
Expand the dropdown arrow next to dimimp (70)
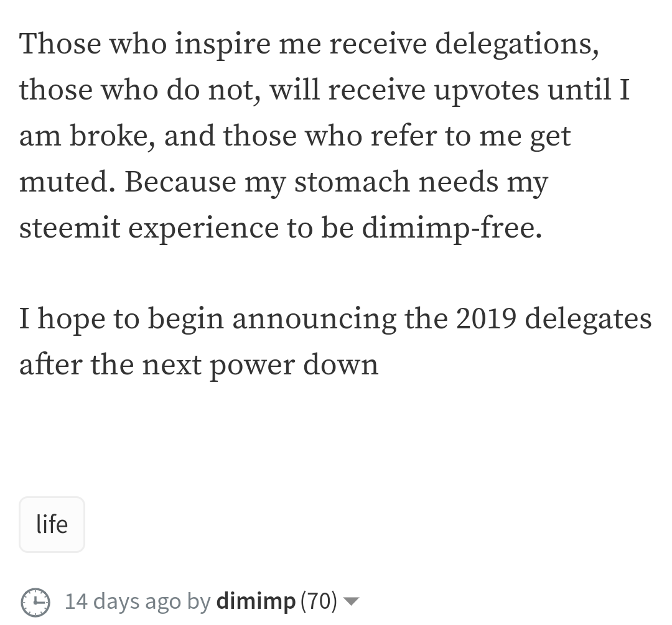351,601
